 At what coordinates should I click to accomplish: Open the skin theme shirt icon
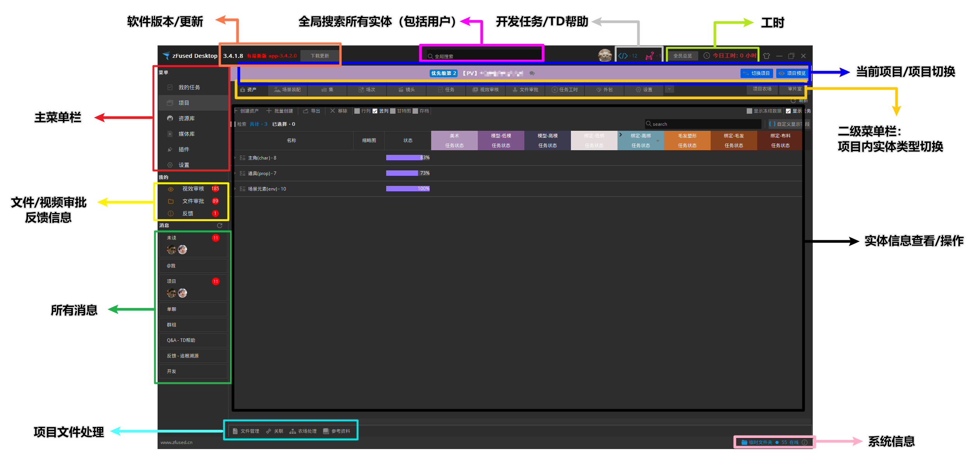767,56
